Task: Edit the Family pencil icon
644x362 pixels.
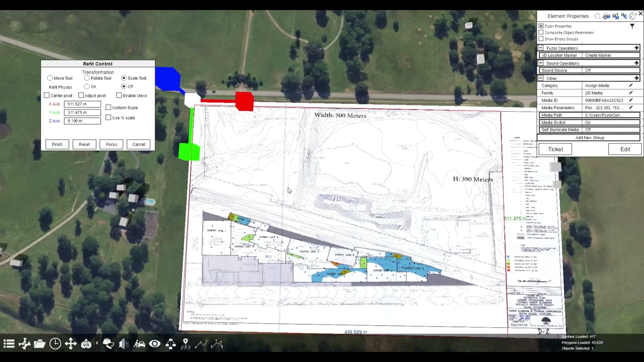Action: pyautogui.click(x=631, y=93)
